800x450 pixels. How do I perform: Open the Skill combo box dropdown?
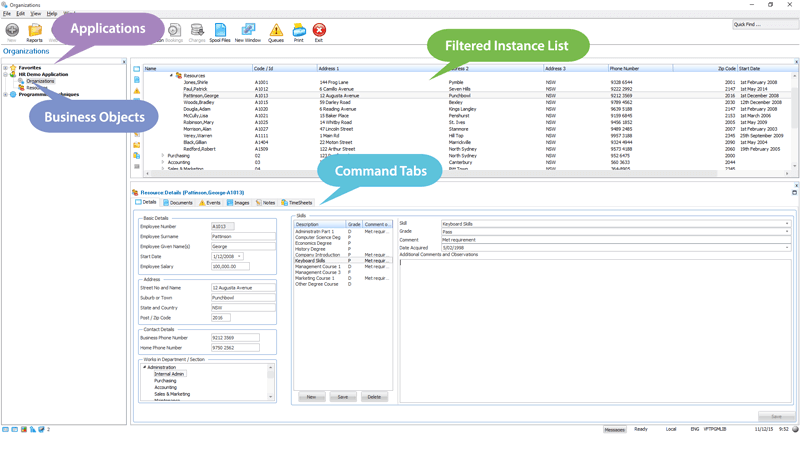point(787,223)
